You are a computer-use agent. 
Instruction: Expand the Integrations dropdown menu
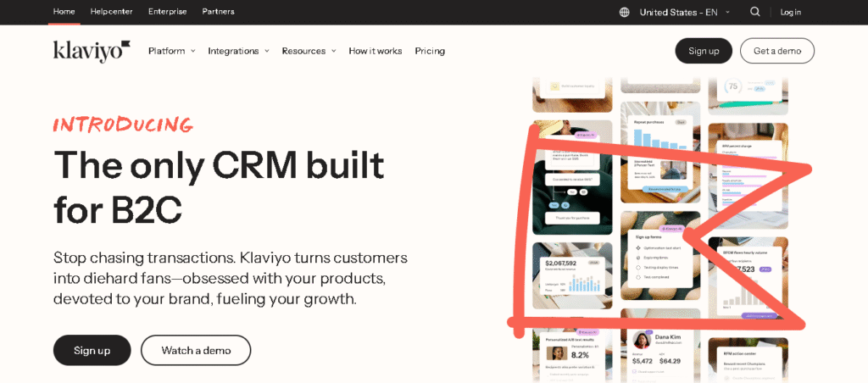click(x=238, y=51)
